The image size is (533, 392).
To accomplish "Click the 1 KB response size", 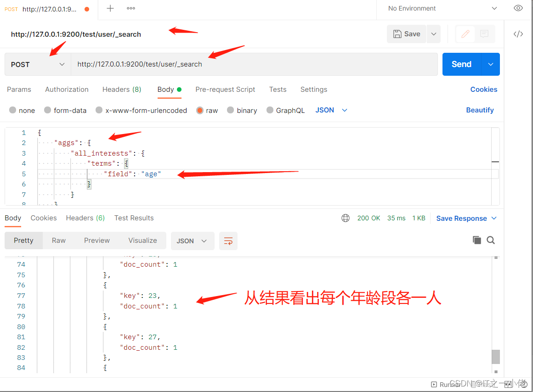I will click(419, 218).
